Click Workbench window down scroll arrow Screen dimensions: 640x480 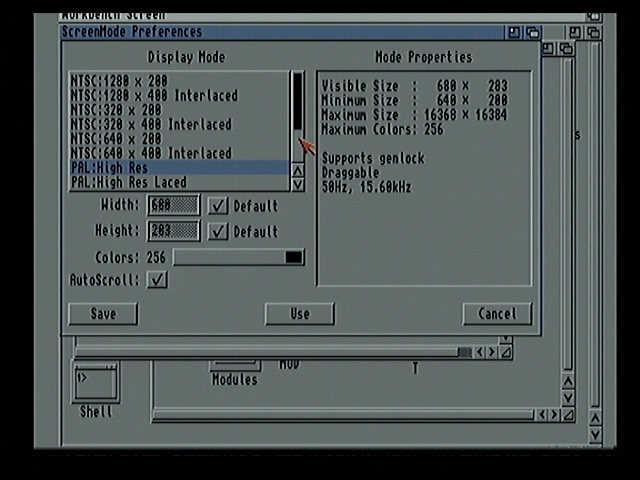pyautogui.click(x=595, y=434)
